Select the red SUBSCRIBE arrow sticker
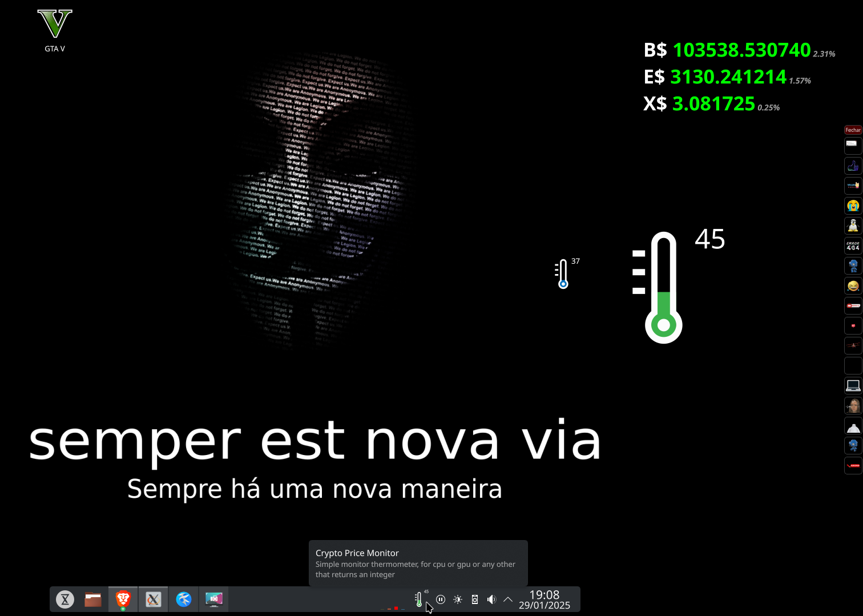 coord(853,466)
